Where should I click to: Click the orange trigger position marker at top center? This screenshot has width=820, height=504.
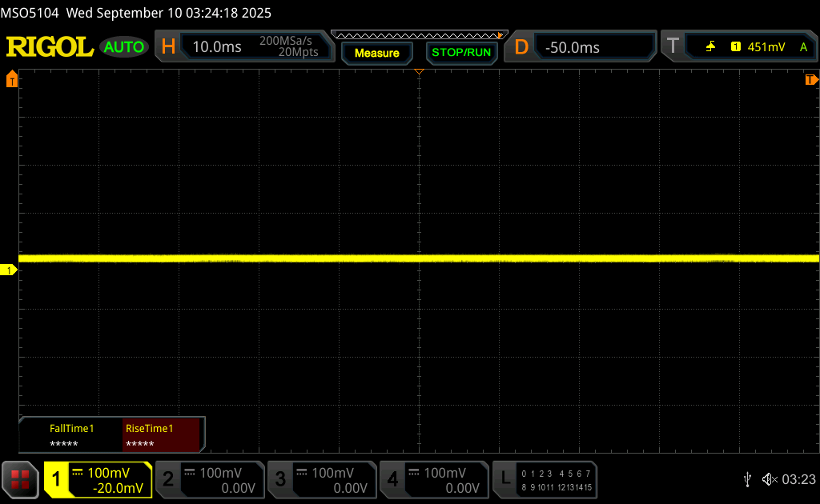pyautogui.click(x=419, y=73)
